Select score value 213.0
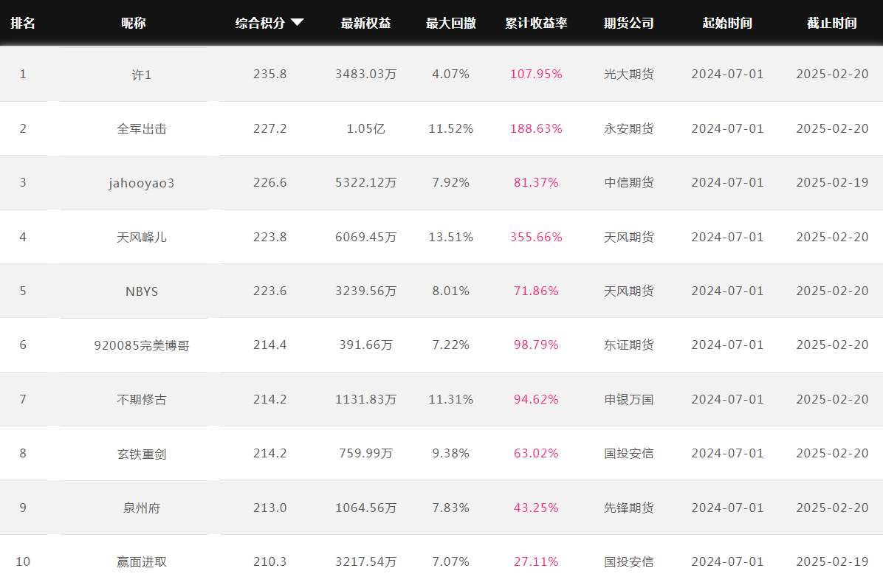The height and width of the screenshot is (588, 883). 270,508
